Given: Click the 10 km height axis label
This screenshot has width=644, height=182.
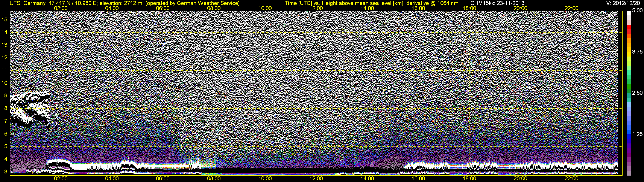Looking at the screenshot, I should click(x=5, y=83).
